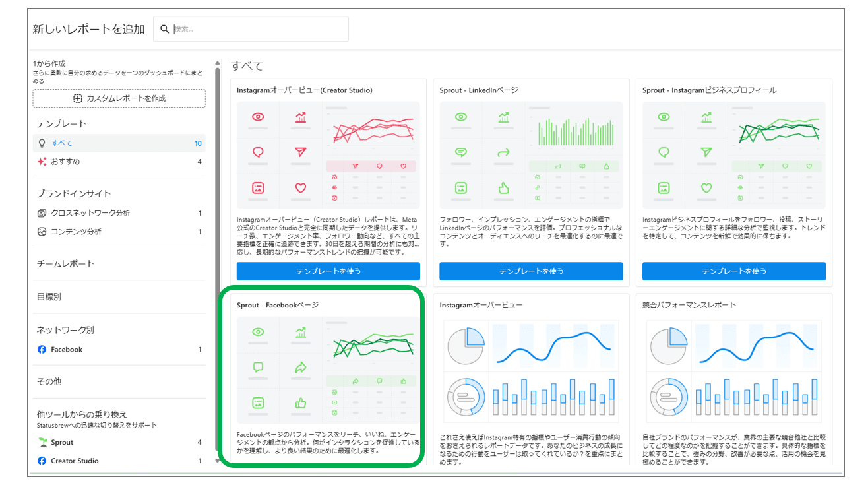This screenshot has width=868, height=483.
Task: Type in the report search field
Action: pyautogui.click(x=257, y=29)
